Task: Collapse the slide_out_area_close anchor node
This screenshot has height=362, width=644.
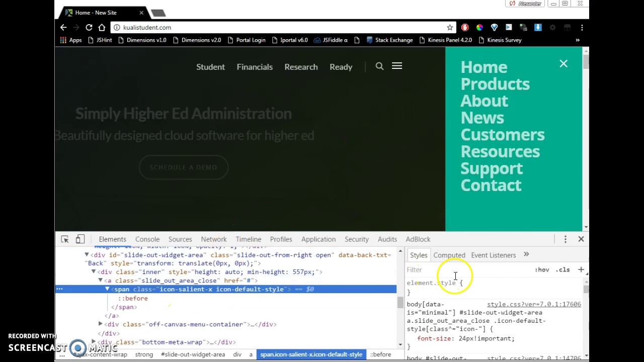Action: 100,281
